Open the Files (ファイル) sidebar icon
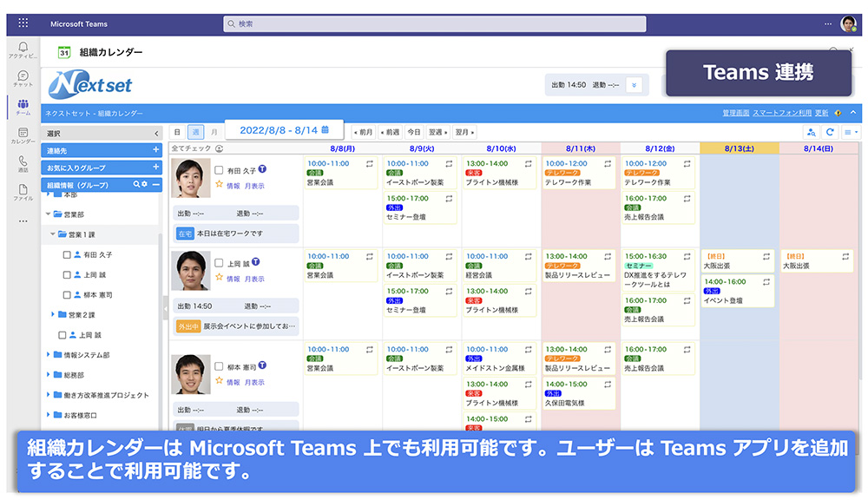The image size is (868, 500). [x=23, y=189]
